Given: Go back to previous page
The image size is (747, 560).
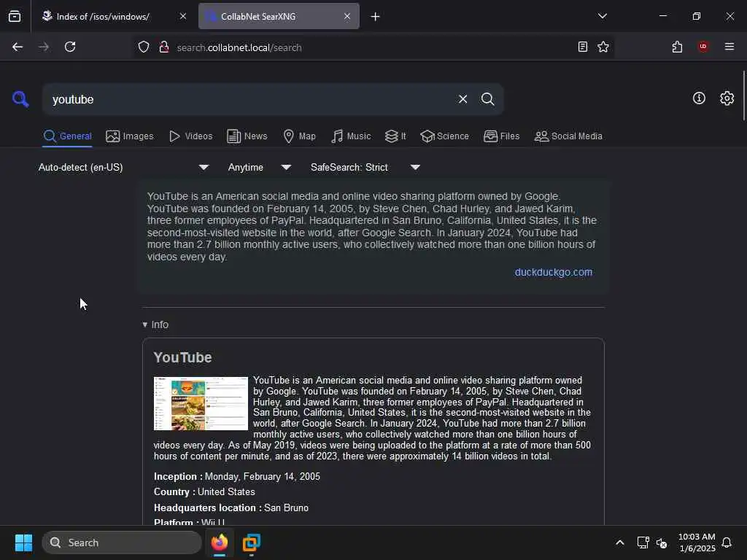Looking at the screenshot, I should tap(18, 47).
